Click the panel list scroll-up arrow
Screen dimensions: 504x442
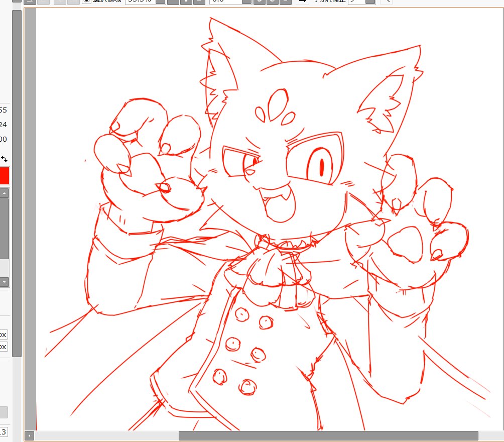4,193
